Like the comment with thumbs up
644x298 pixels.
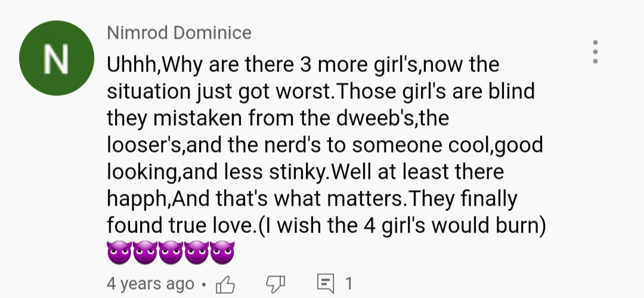(x=225, y=284)
